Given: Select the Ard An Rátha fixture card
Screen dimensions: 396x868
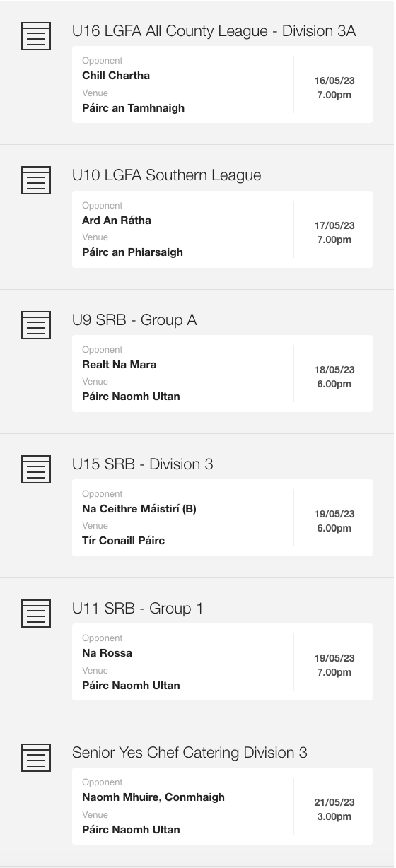Looking at the screenshot, I should point(222,229).
